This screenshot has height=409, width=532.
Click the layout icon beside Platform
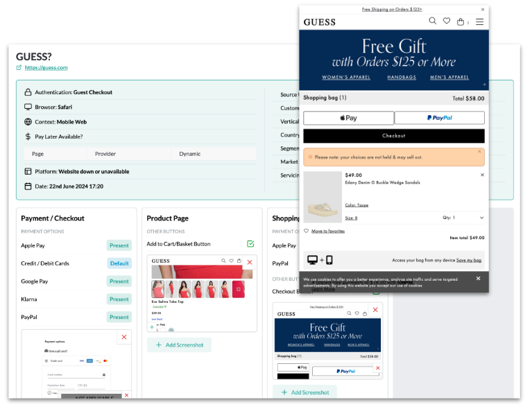pos(28,172)
